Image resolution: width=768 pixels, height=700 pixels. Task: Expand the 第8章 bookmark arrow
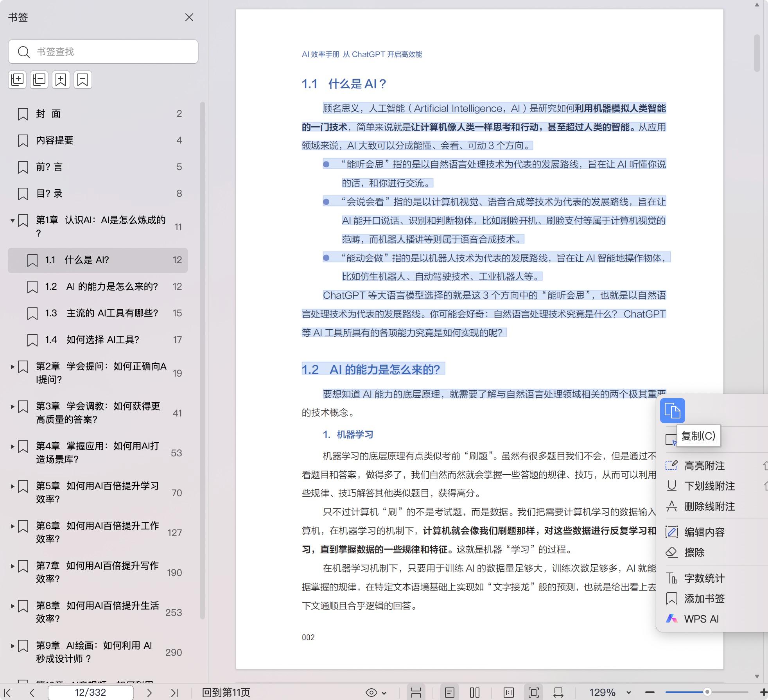coord(13,606)
